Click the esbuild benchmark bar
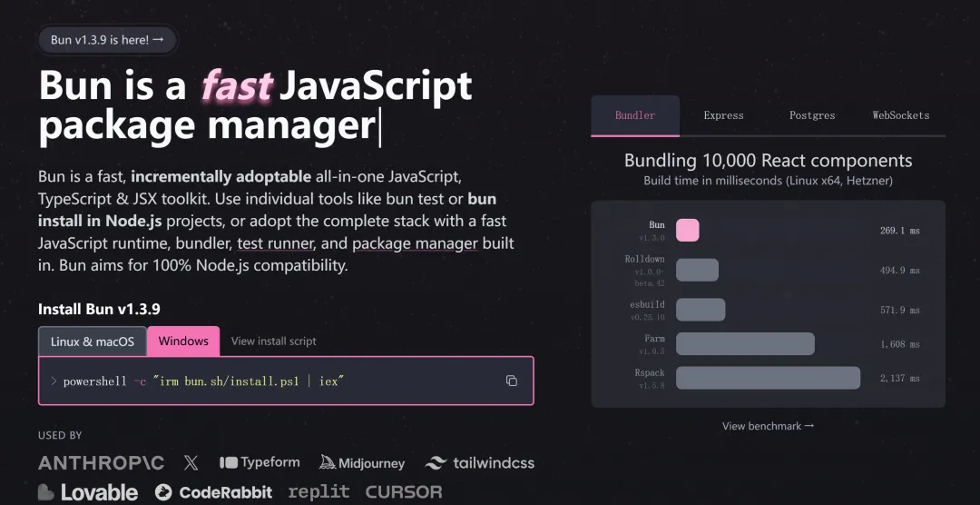This screenshot has width=980, height=505. tap(701, 310)
